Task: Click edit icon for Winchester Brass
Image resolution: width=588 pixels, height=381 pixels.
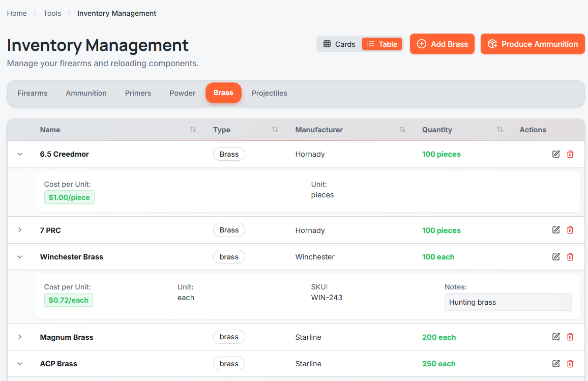Action: (556, 257)
